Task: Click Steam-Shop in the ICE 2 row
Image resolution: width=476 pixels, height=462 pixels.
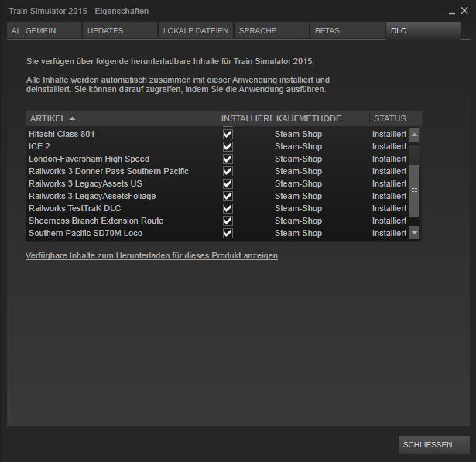Action: (299, 146)
